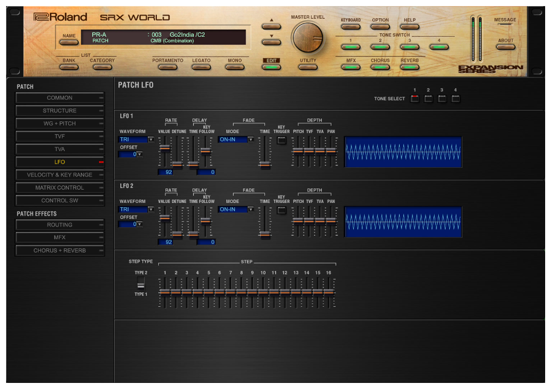553x392 pixels.
Task: Open the CONTROL SW page
Action: point(60,201)
